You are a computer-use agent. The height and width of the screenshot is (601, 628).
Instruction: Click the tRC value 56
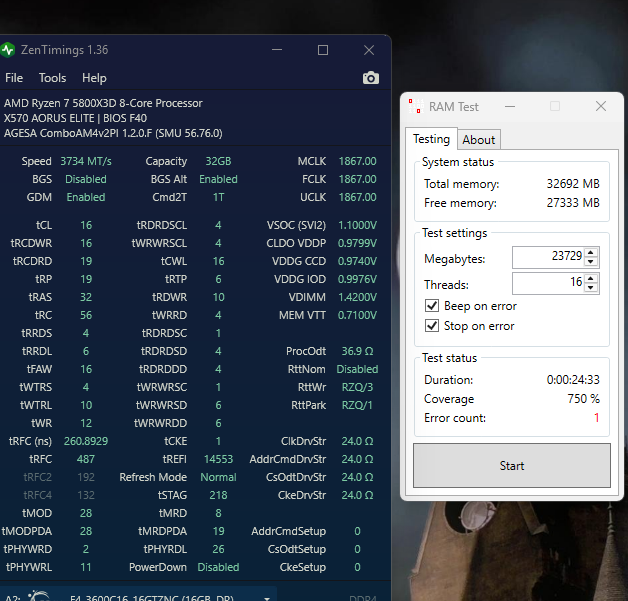tap(86, 316)
